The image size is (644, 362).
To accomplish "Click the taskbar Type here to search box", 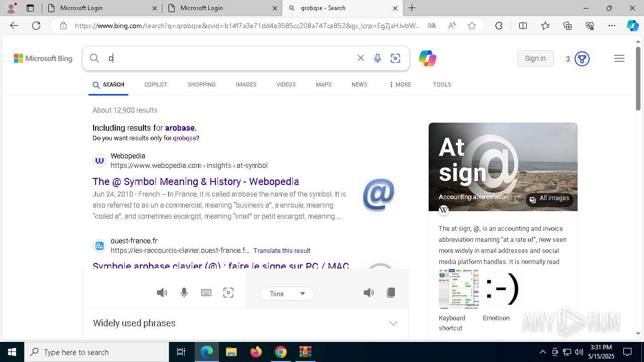I will coord(97,352).
